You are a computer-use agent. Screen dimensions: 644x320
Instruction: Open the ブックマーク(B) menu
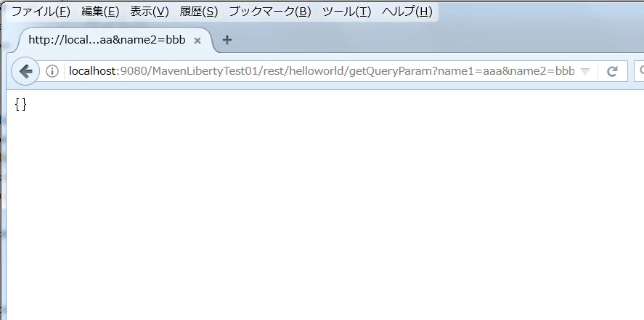coord(270,12)
